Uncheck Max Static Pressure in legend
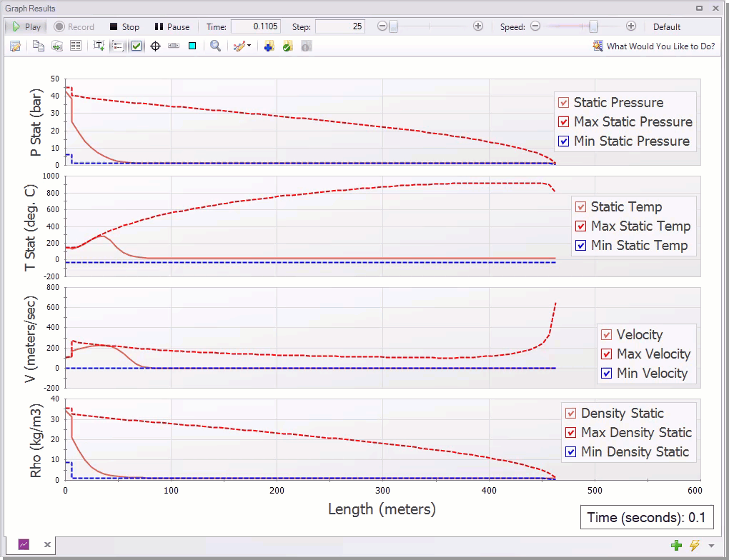 point(565,121)
